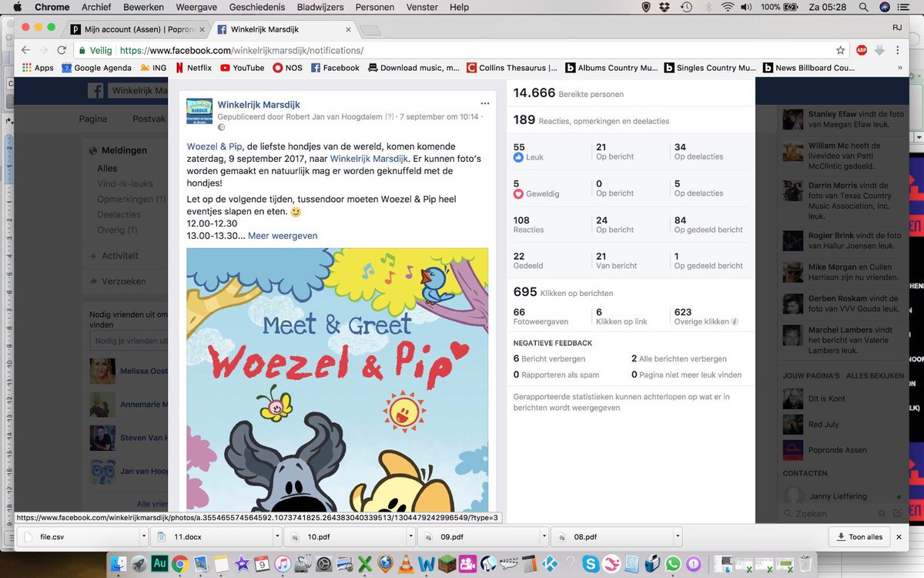Viewport: 924px width, 578px height.
Task: Click the ALLES BEKIJKEN link
Action: 875,375
